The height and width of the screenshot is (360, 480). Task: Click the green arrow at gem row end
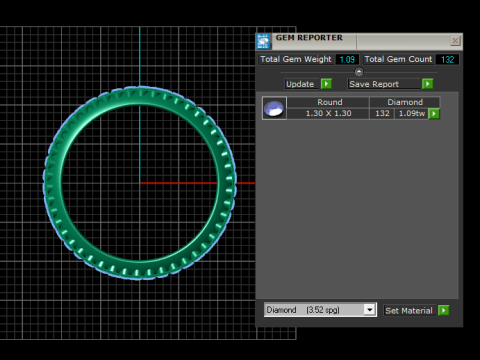click(434, 114)
